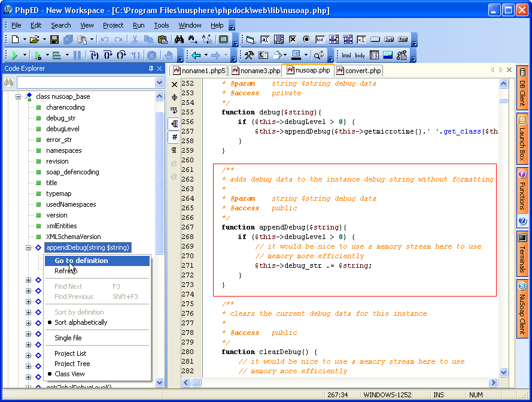Toggle line numbers with the # gutter button

pos(174,137)
